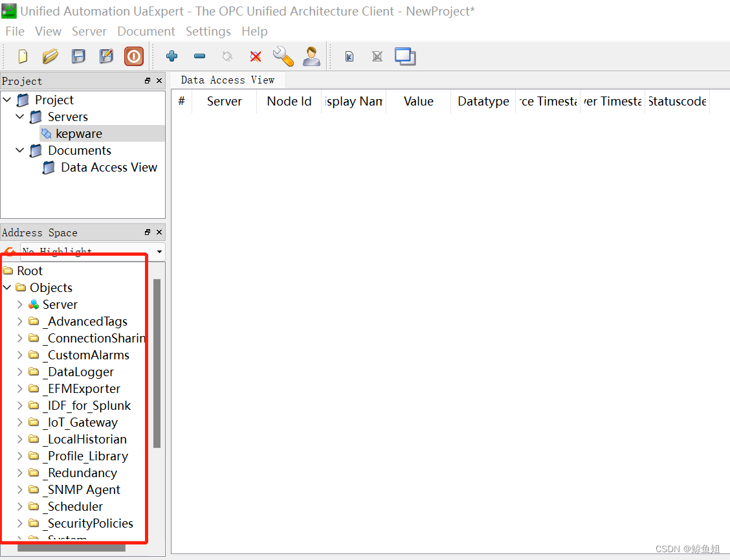Click the add document page icon

pos(349,56)
